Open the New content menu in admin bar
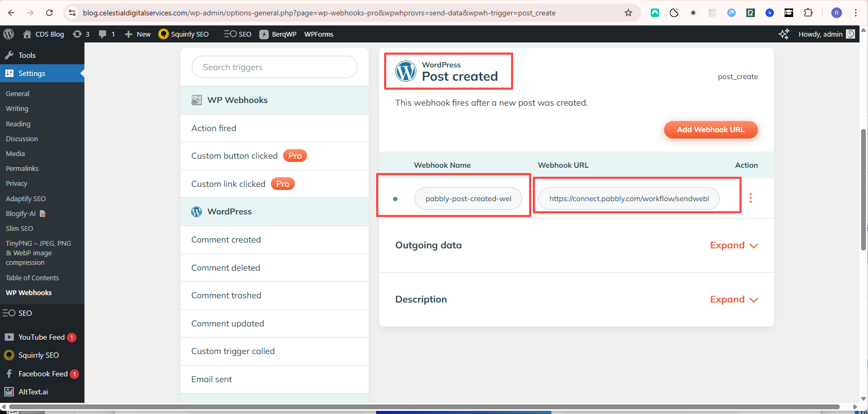The height and width of the screenshot is (414, 868). [138, 34]
